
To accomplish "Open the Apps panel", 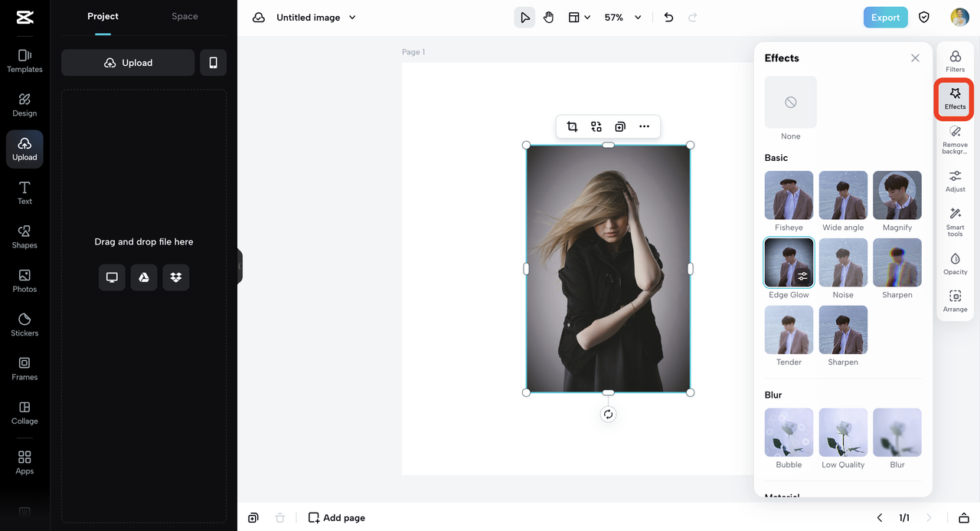I will (x=24, y=463).
